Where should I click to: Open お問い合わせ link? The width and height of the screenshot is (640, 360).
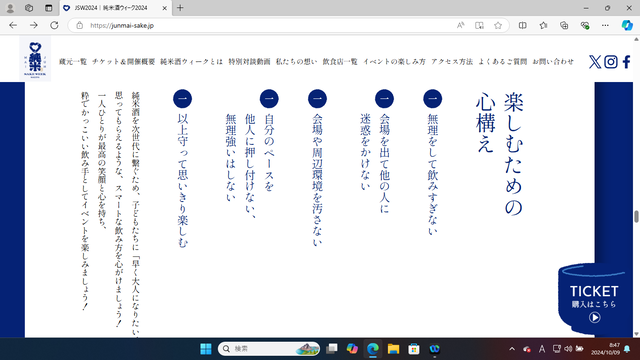coord(553,62)
